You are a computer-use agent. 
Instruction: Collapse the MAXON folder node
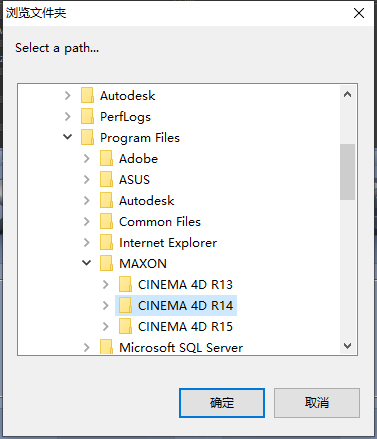(x=87, y=263)
